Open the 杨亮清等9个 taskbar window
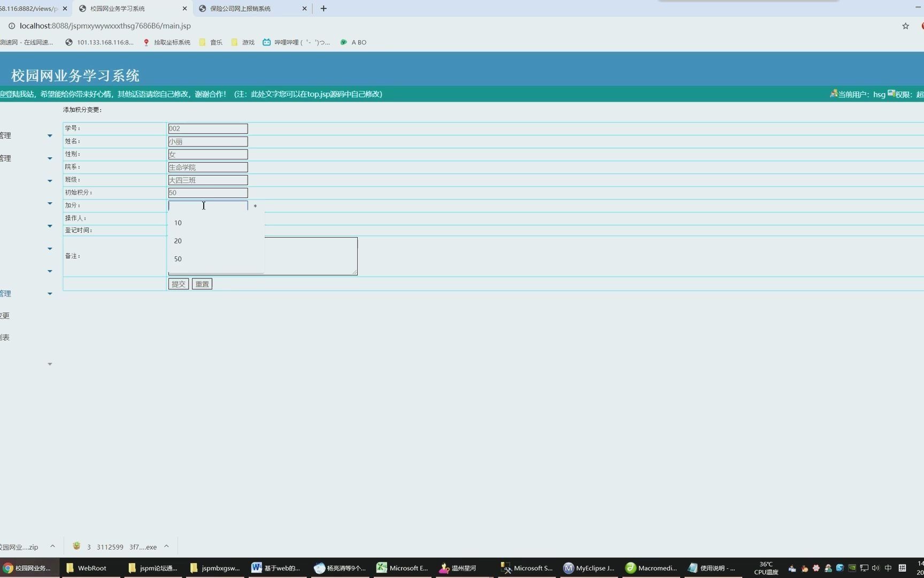Screen dimensions: 924x578 (x=340, y=568)
